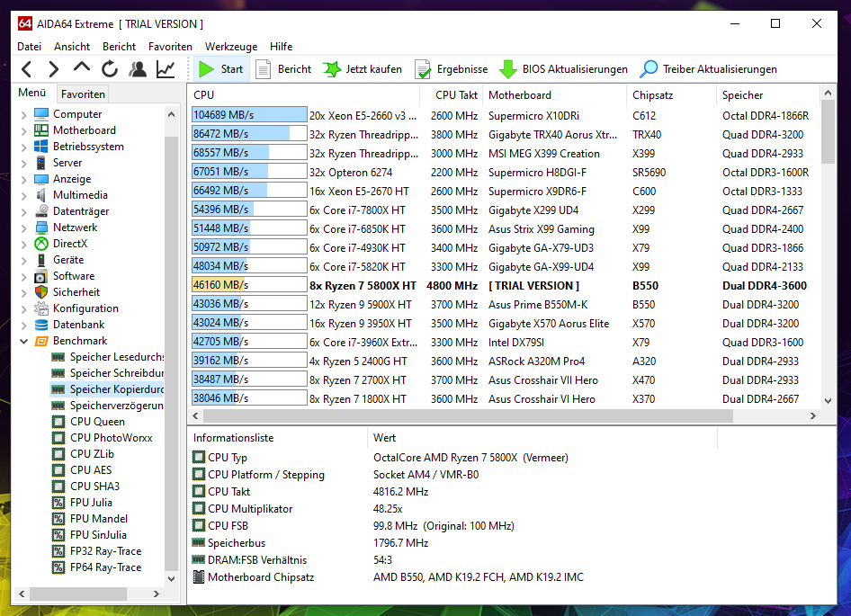
Task: Click the 38046 MB/s result bar
Action: pos(249,398)
